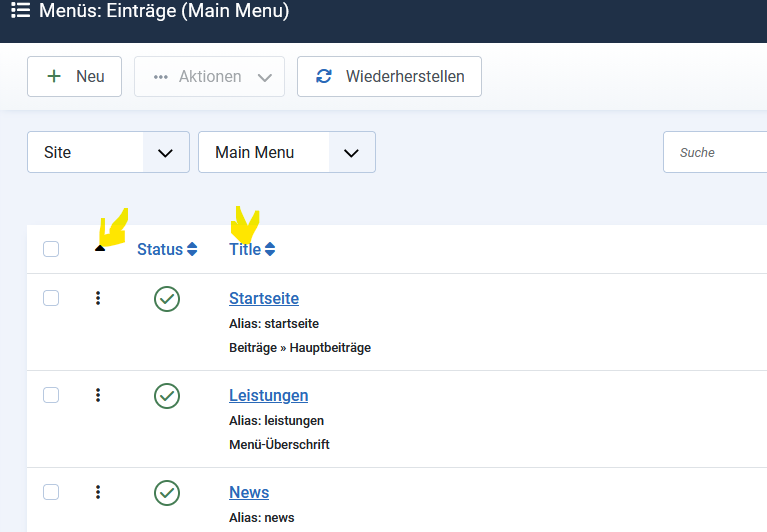The height and width of the screenshot is (532, 767).
Task: Tick the checkbox for Leistungen entry
Action: click(x=51, y=395)
